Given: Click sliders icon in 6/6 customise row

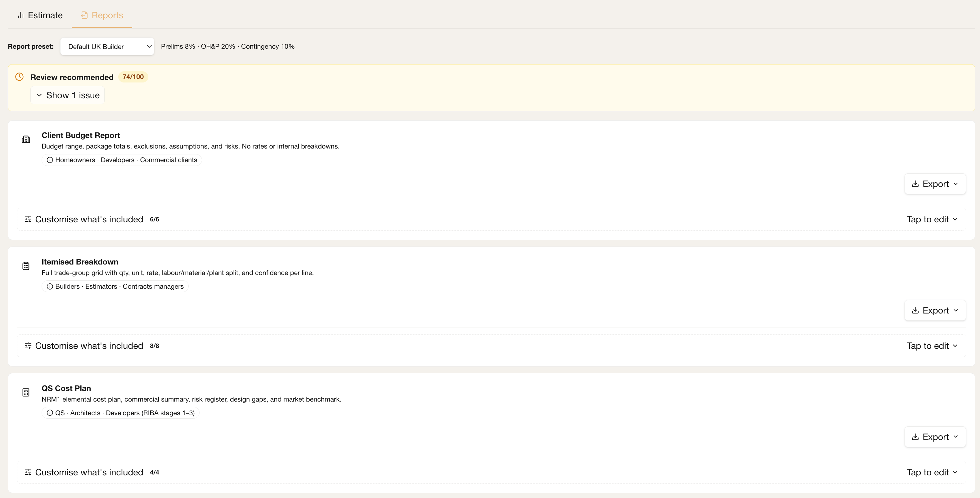Looking at the screenshot, I should pyautogui.click(x=28, y=219).
